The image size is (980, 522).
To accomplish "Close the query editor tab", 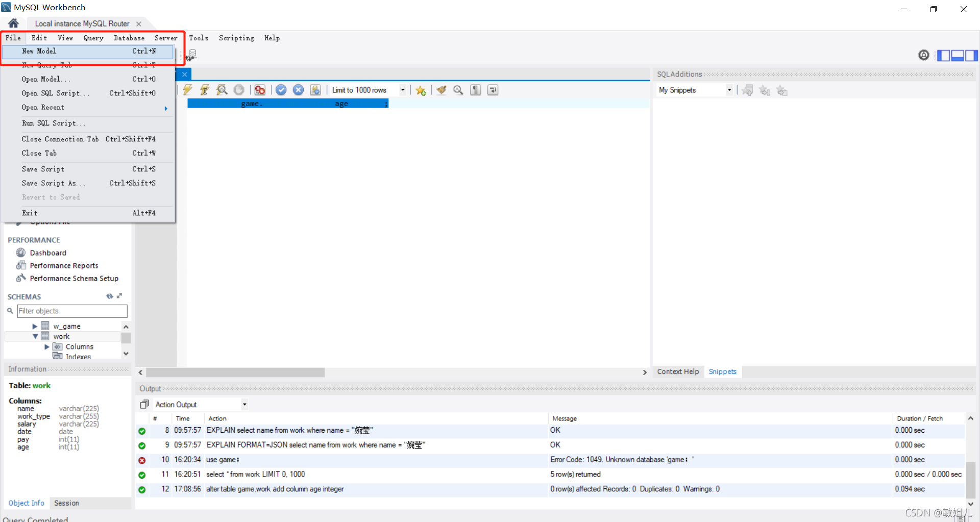I will [x=185, y=74].
